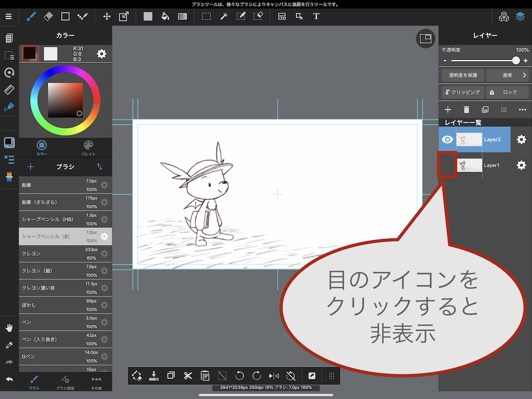
Task: Hide Layer2 using its eye icon
Action: [x=447, y=139]
